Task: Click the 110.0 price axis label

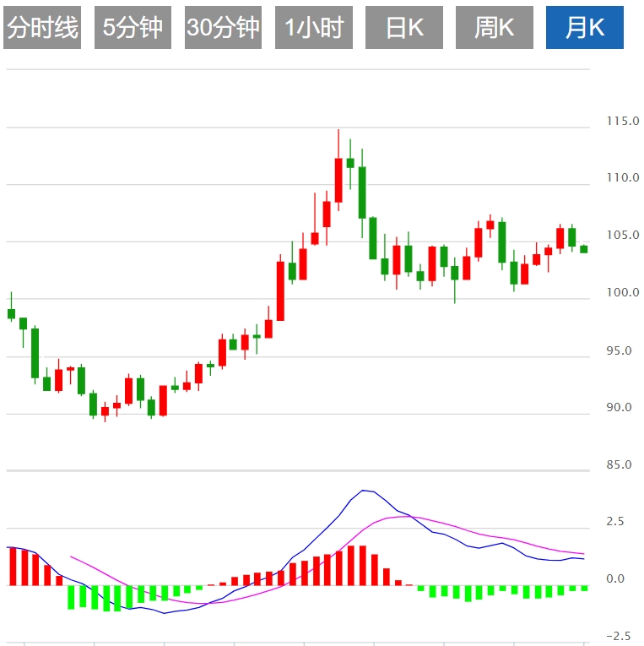Action: pos(623,177)
